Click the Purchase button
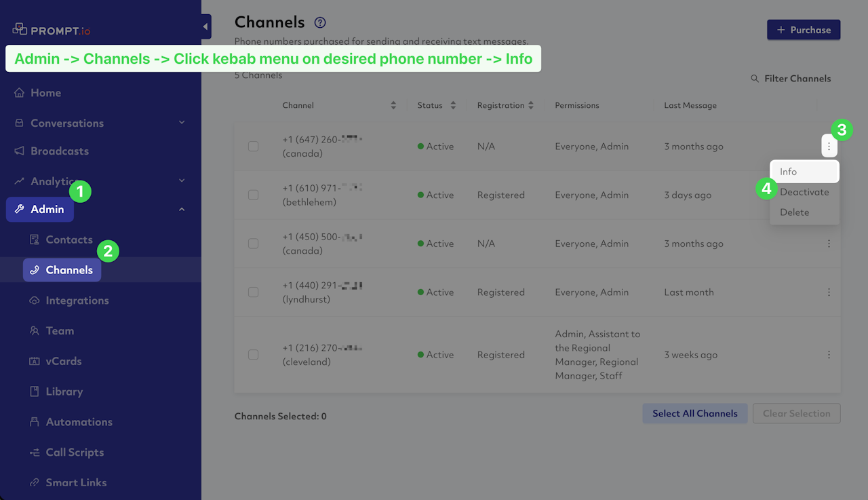 coord(804,30)
